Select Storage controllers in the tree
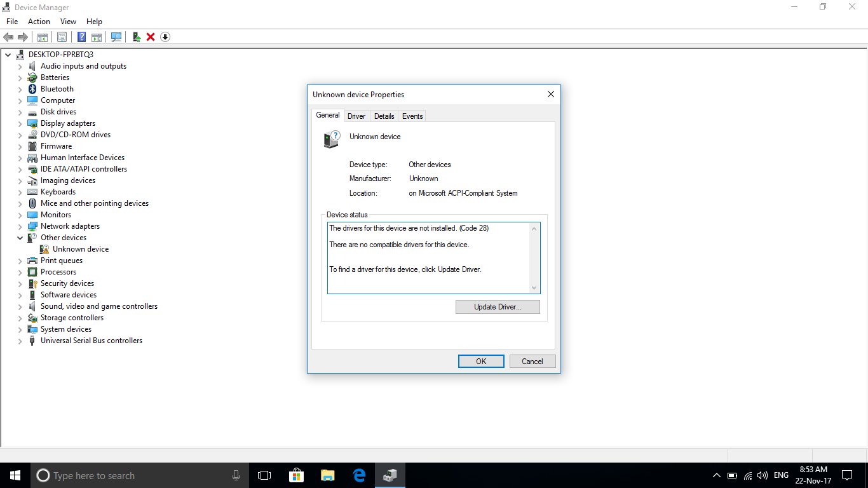Screen dimensions: 868x488 72,318
